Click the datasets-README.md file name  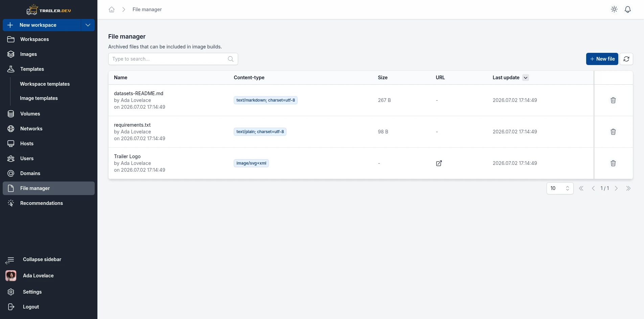point(139,93)
